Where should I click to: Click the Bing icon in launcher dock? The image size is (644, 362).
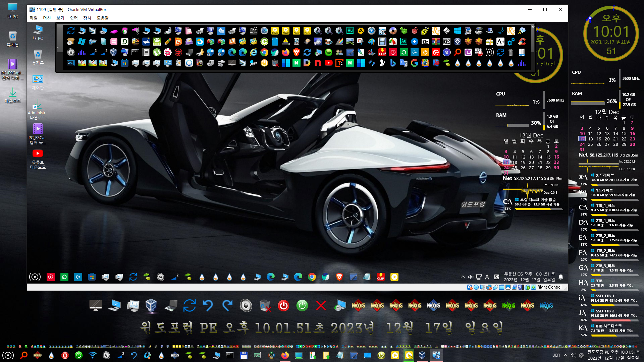(x=393, y=63)
